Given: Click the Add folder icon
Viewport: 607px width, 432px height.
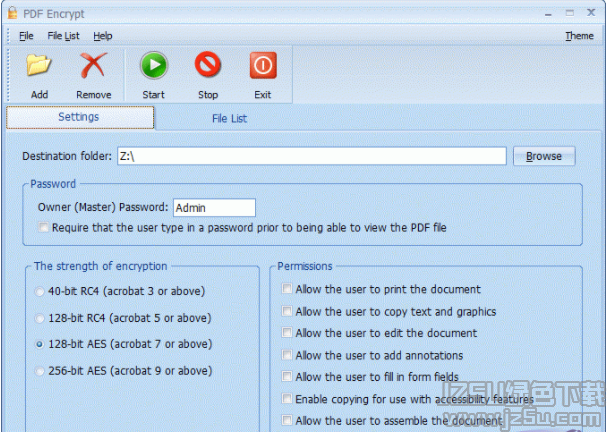Looking at the screenshot, I should 39,65.
